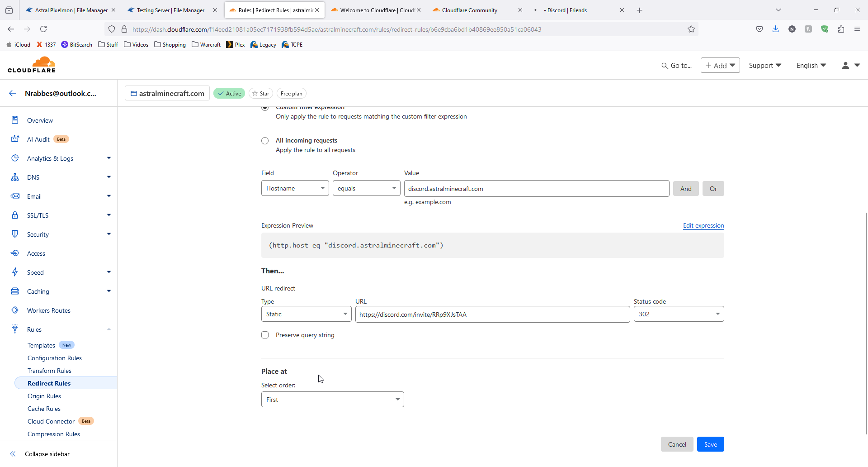The width and height of the screenshot is (868, 467).
Task: Click the browser reload icon
Action: pos(43,29)
